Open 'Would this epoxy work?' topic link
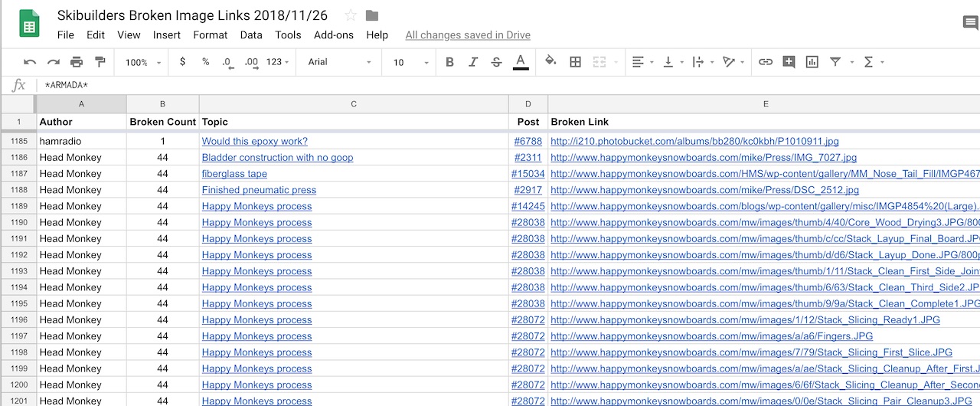This screenshot has width=980, height=406. click(255, 141)
